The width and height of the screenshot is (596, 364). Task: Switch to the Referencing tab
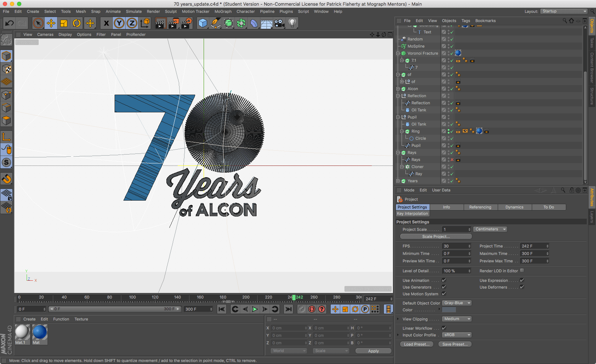pyautogui.click(x=480, y=207)
